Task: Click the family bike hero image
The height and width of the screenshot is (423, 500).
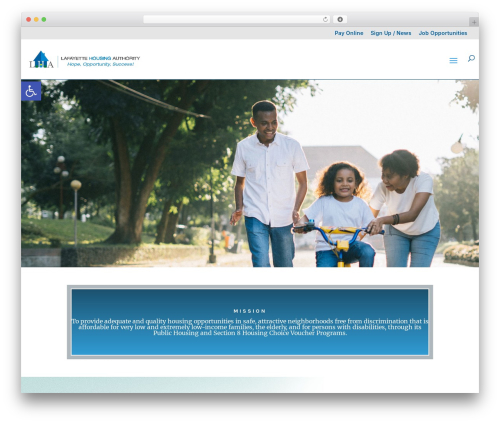Action: pos(250,173)
